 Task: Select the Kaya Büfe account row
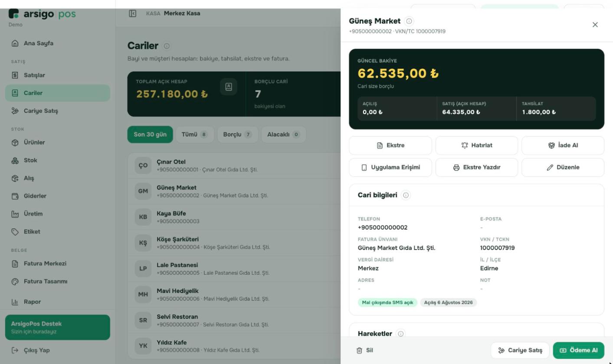pyautogui.click(x=234, y=217)
